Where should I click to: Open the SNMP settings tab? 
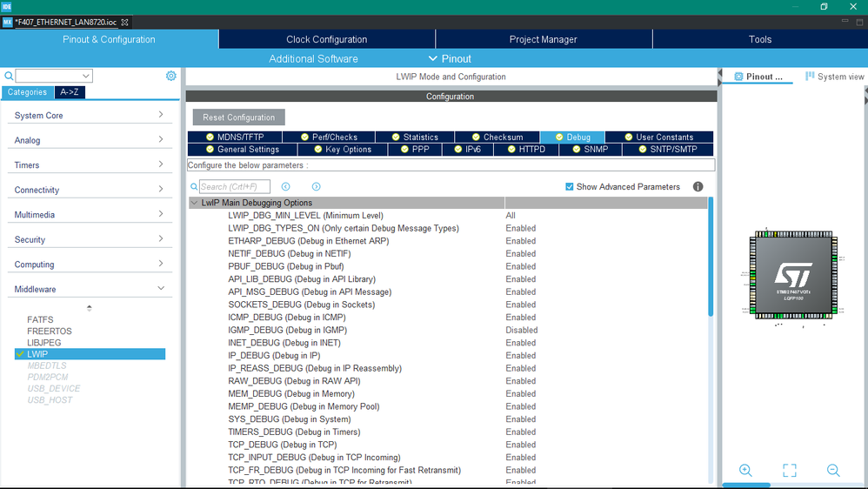(590, 149)
